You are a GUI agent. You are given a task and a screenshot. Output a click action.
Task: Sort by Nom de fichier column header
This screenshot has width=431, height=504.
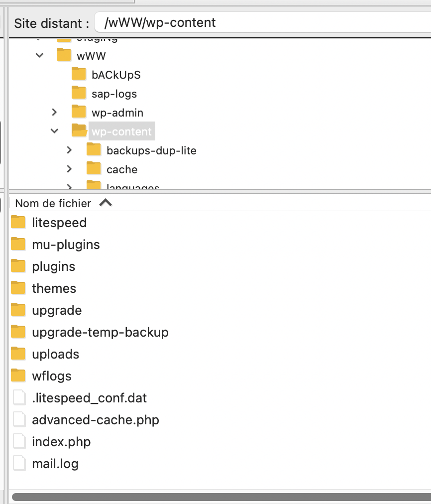point(53,203)
